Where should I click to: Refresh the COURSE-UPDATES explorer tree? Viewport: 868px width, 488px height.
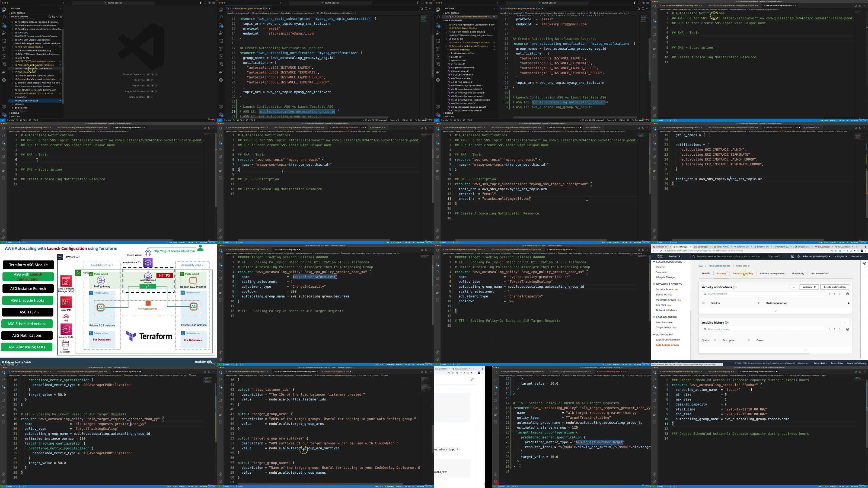57,17
